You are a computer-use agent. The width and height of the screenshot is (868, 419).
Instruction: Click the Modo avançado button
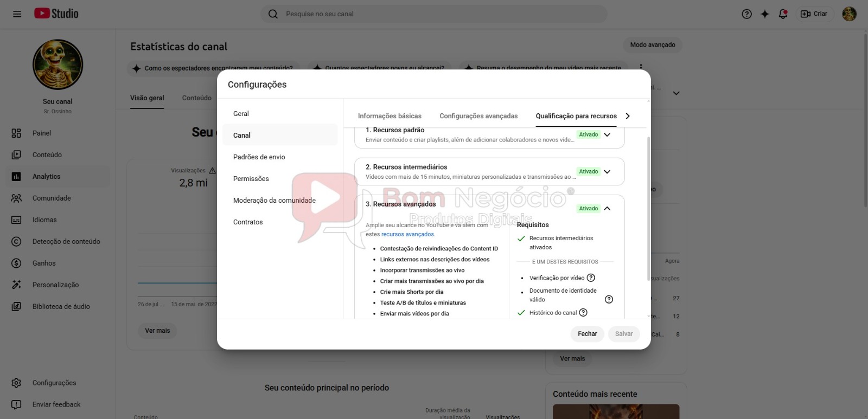(x=653, y=45)
